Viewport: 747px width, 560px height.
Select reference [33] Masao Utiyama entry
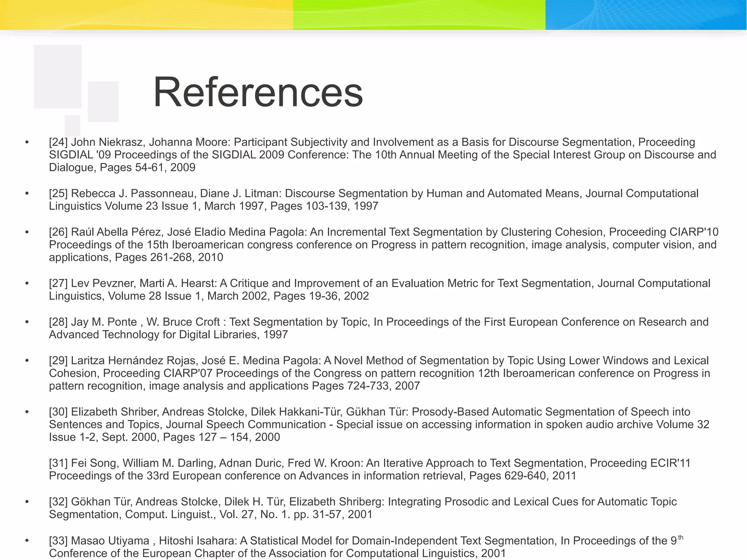pos(366,547)
